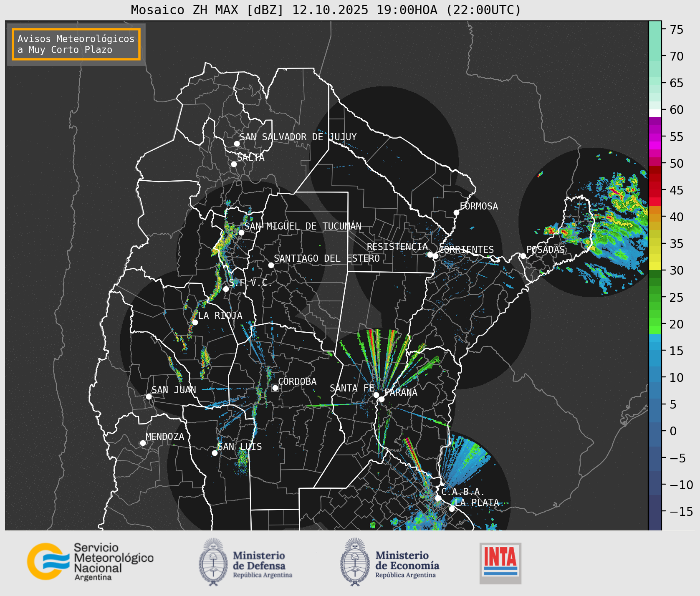Viewport: 700px width, 596px height.
Task: Click the magenta 55 dBZ color band
Action: click(x=655, y=137)
